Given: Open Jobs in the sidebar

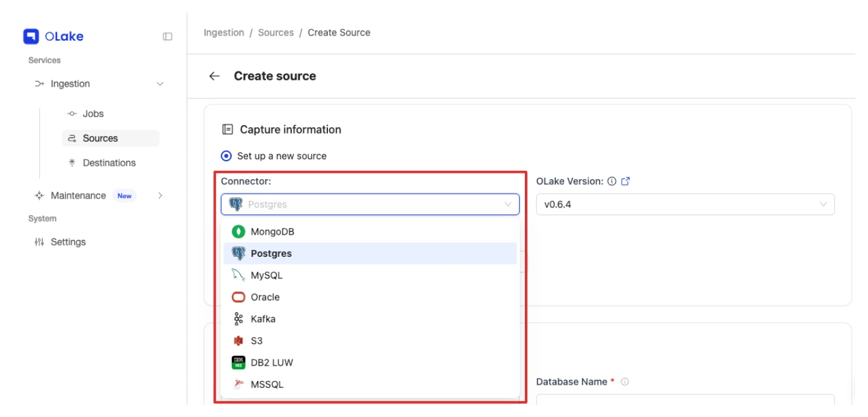Looking at the screenshot, I should point(93,114).
